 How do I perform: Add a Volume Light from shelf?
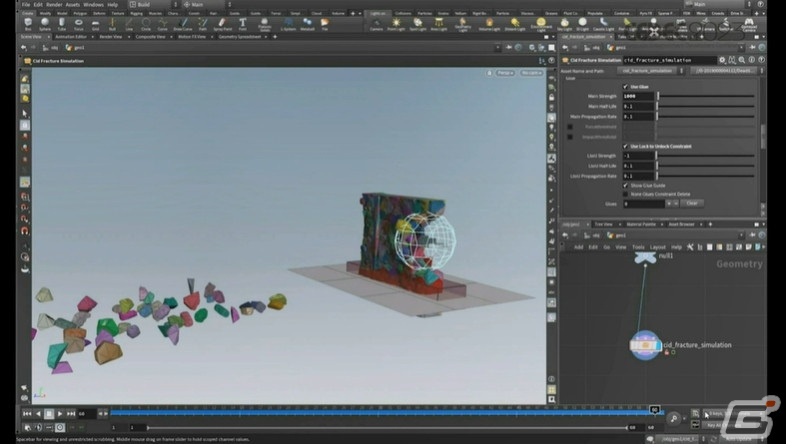click(489, 24)
